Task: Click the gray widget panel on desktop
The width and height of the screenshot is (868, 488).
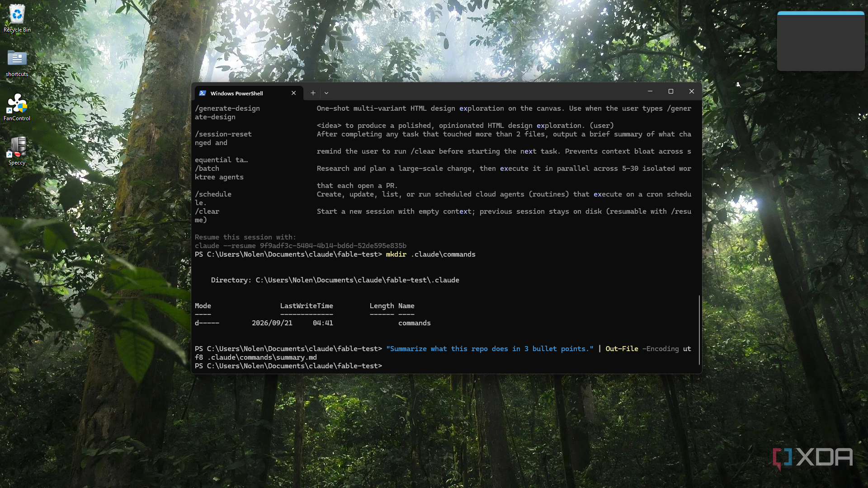Action: coord(821,41)
